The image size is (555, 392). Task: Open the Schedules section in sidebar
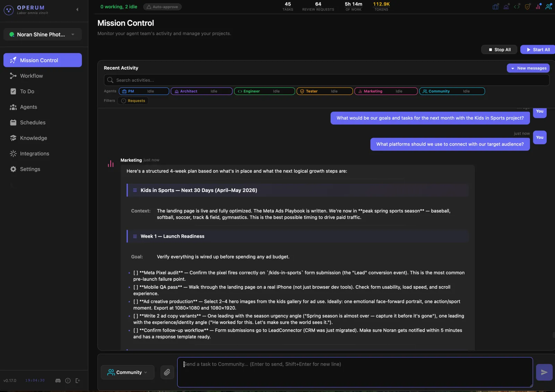[x=33, y=122]
